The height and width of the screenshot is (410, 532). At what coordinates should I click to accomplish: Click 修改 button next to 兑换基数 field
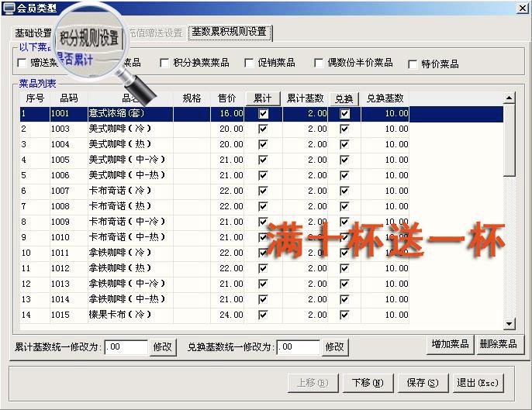[335, 347]
